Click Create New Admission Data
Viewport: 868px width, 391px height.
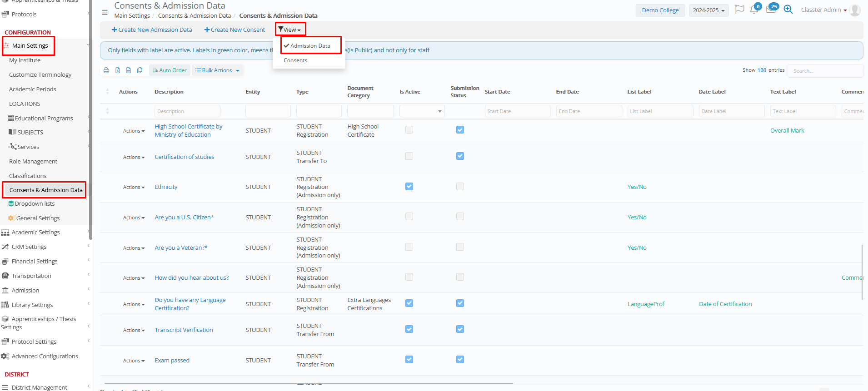152,30
